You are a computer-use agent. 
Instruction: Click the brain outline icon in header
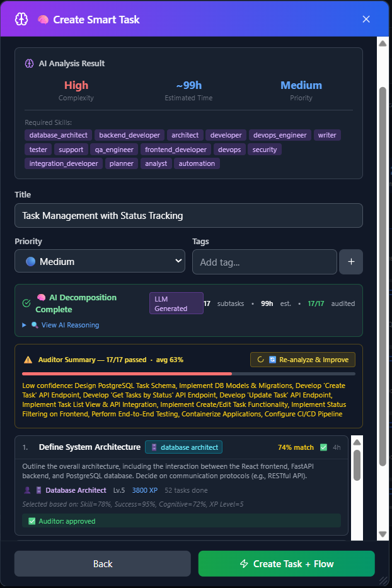click(x=21, y=19)
